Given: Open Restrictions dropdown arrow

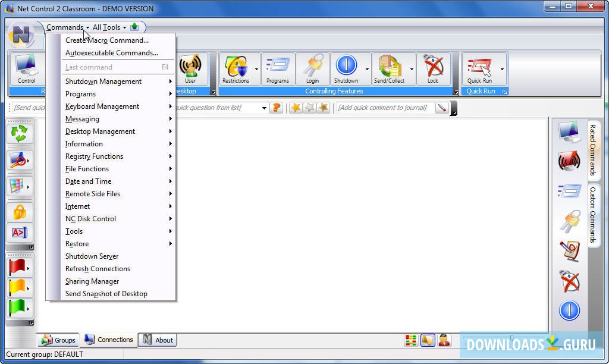Looking at the screenshot, I should click(x=256, y=69).
